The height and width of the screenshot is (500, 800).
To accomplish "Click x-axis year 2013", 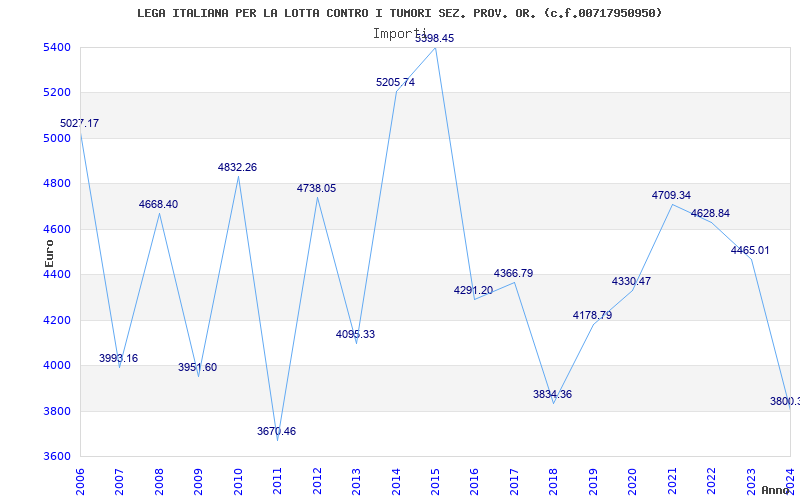I will coord(357,481).
